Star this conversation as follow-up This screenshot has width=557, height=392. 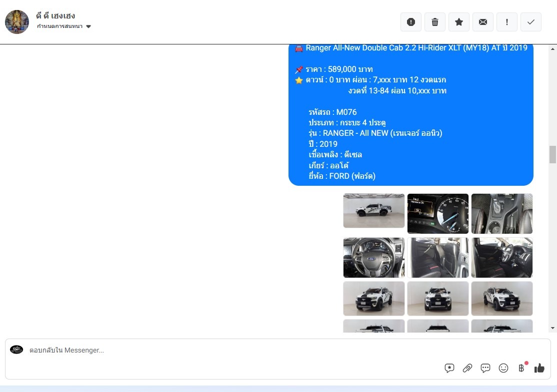pos(459,22)
